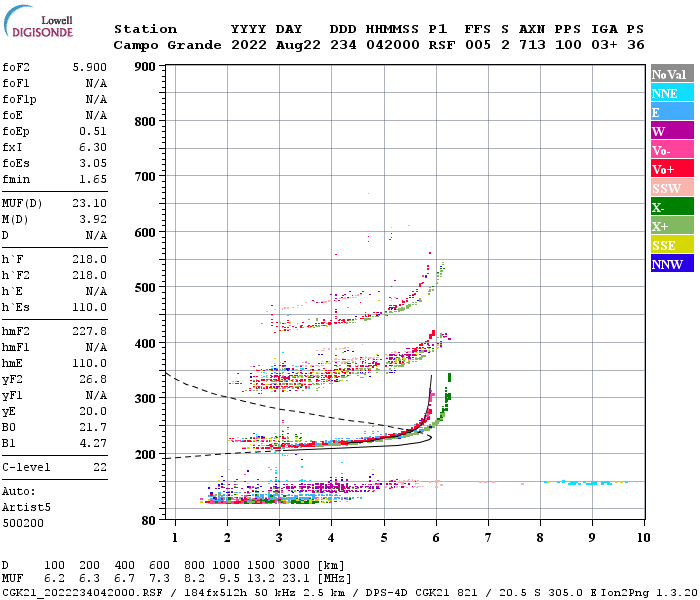Click the hmF2 value 227.8
700x600 pixels.
click(x=89, y=331)
